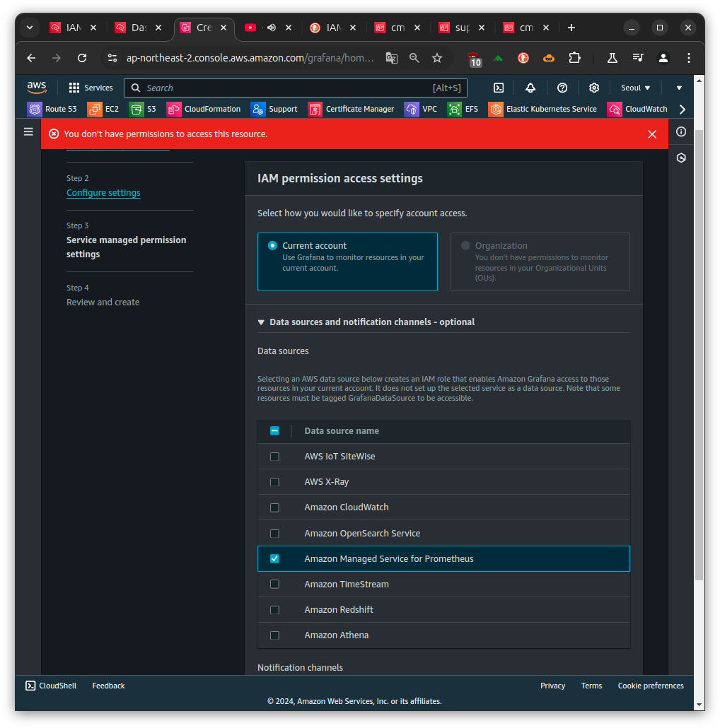Open CloudFormation shortcut
Image resolution: width=720 pixels, height=728 pixels.
click(204, 109)
